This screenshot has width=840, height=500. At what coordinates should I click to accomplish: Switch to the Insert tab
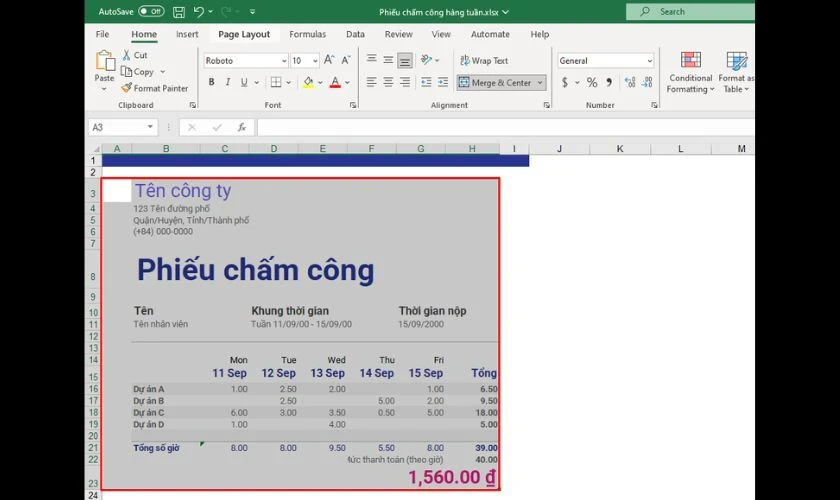187,34
